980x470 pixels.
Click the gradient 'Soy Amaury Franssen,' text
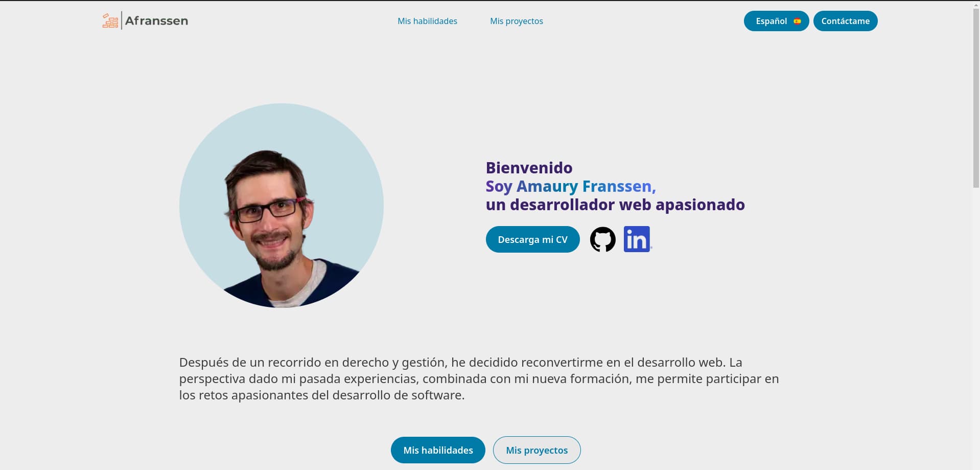pos(570,186)
